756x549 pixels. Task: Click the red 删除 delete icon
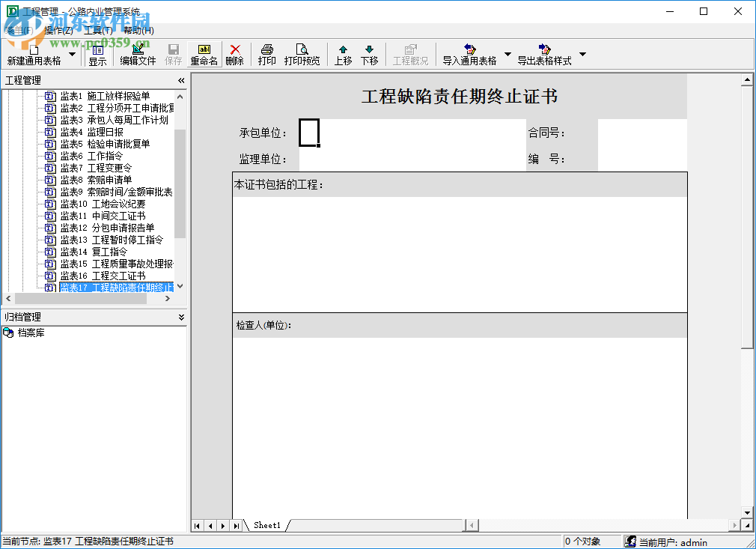point(234,54)
